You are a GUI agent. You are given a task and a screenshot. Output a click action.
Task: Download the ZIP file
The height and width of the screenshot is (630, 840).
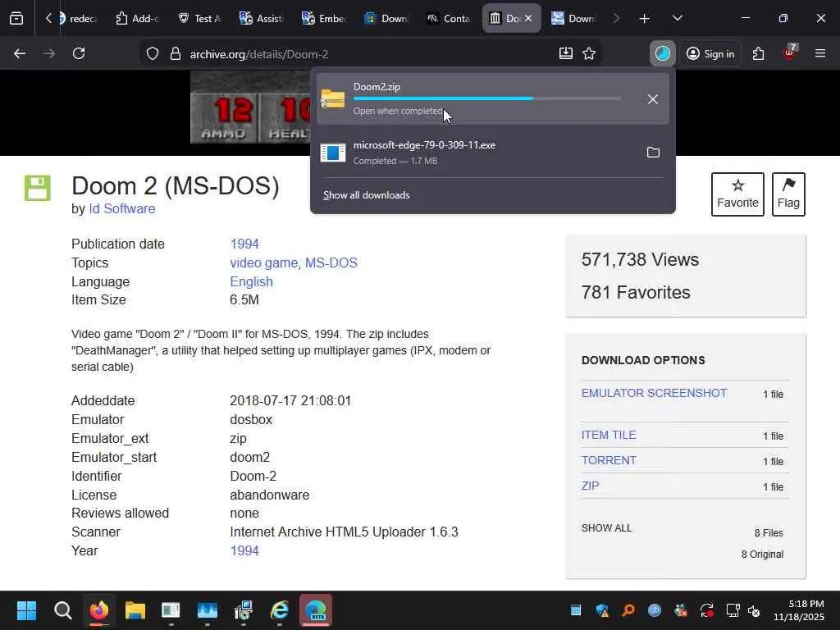pyautogui.click(x=590, y=486)
